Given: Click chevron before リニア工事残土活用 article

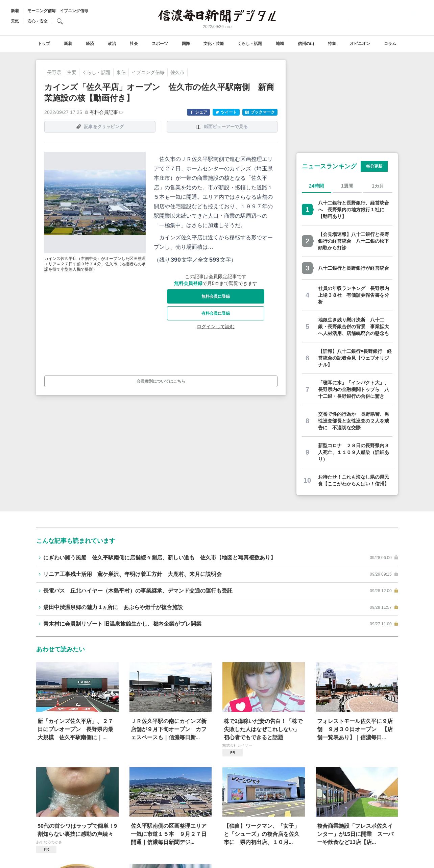Looking at the screenshot, I should (x=40, y=574).
